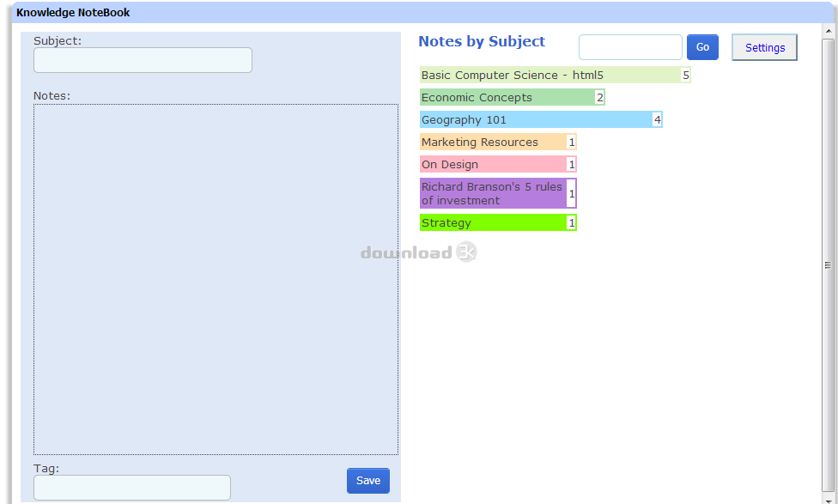Select the Geography 101 subject bar
This screenshot has width=838, height=504.
coord(535,120)
